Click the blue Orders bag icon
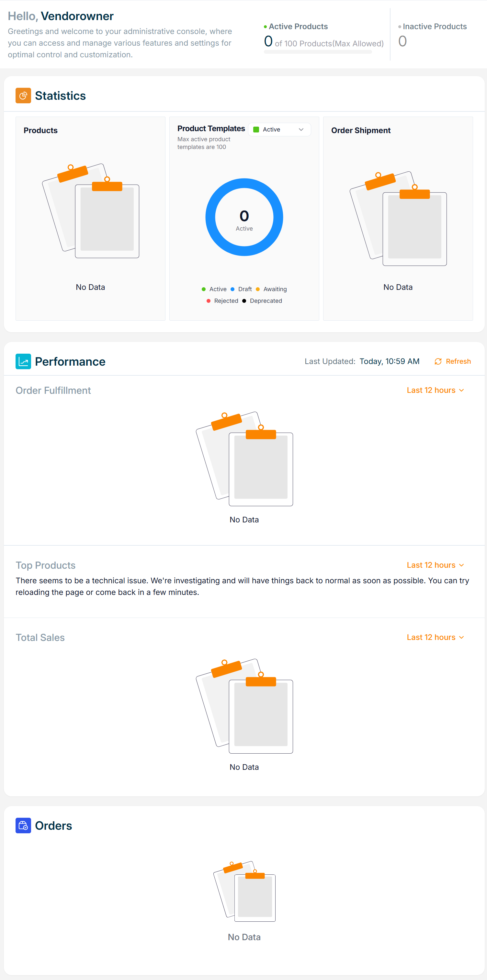 [23, 826]
